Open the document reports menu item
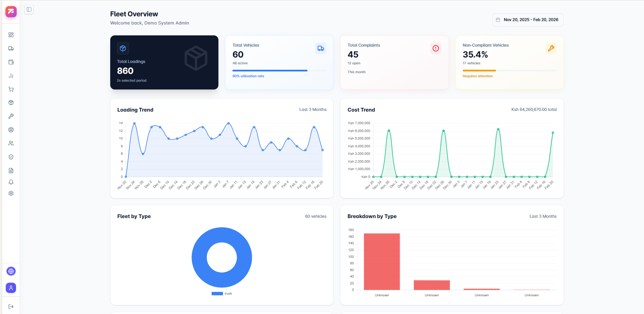The width and height of the screenshot is (644, 314). click(x=11, y=170)
